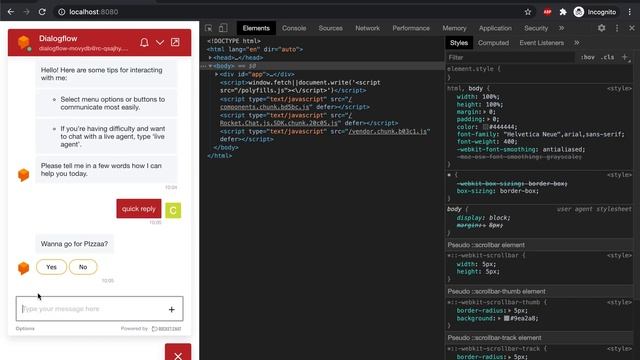Switch to the Sources tab
Viewport: 640px width, 360px height.
(330, 28)
